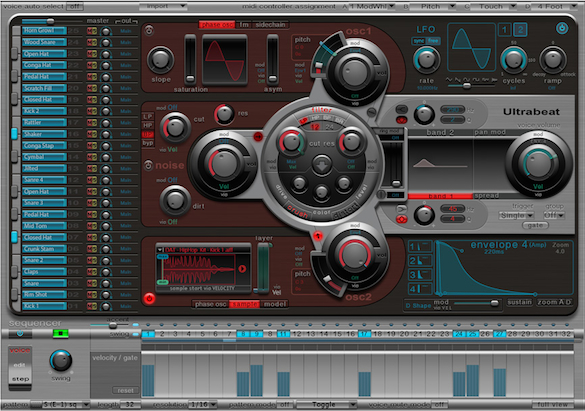Click the LFO rate knob
Viewport: 585px width, 411px height.
426,60
